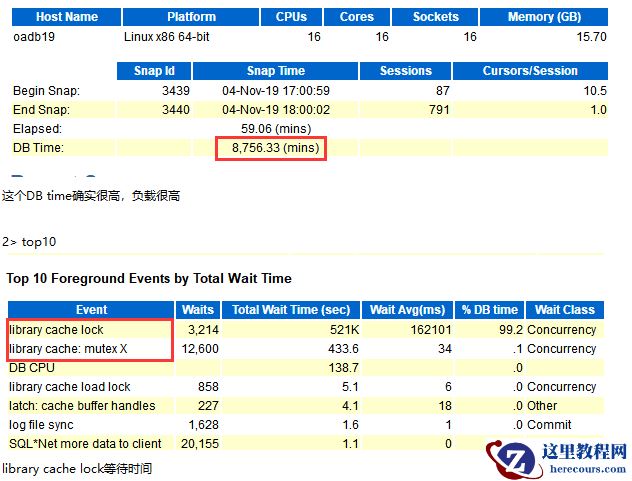Image resolution: width=632 pixels, height=481 pixels.
Task: Select snap id 3440
Action: tap(176, 110)
